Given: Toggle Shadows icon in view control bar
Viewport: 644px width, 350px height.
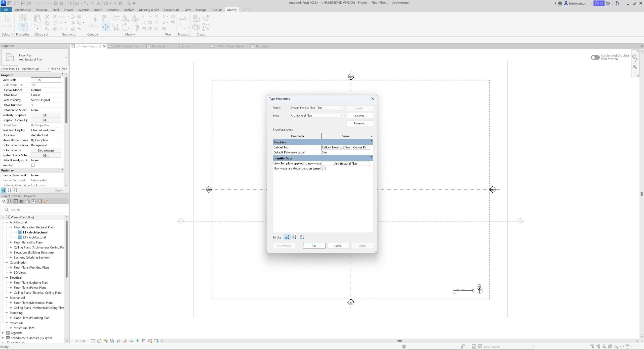Looking at the screenshot, I should pyautogui.click(x=112, y=341).
